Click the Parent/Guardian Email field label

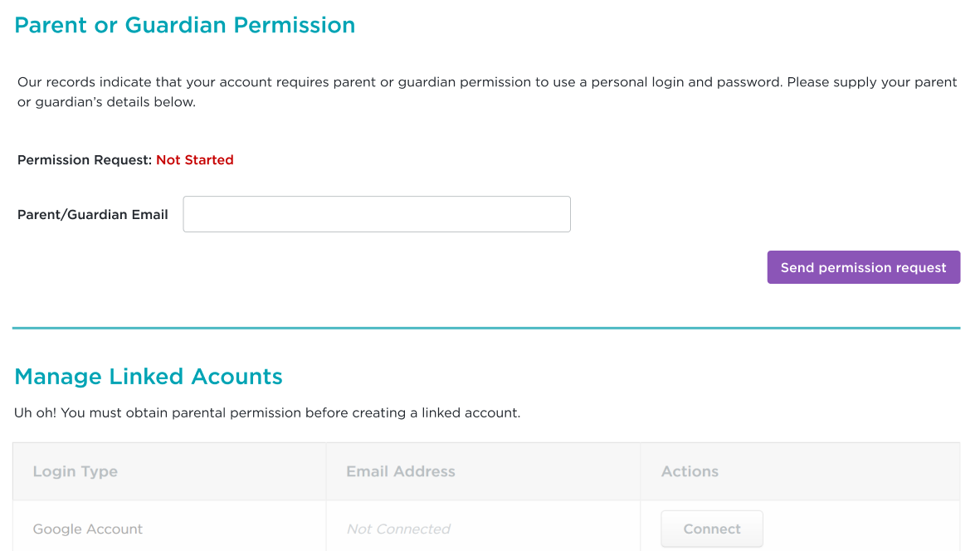93,215
